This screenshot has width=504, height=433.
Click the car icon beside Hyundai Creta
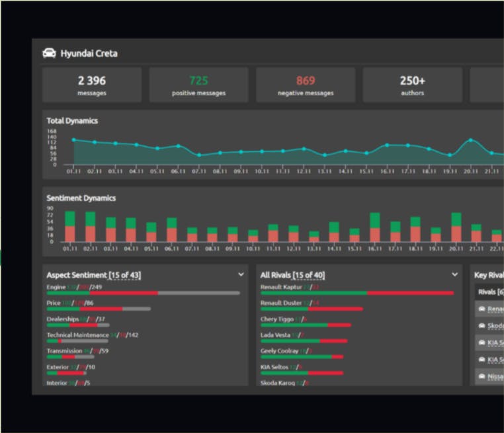point(49,54)
